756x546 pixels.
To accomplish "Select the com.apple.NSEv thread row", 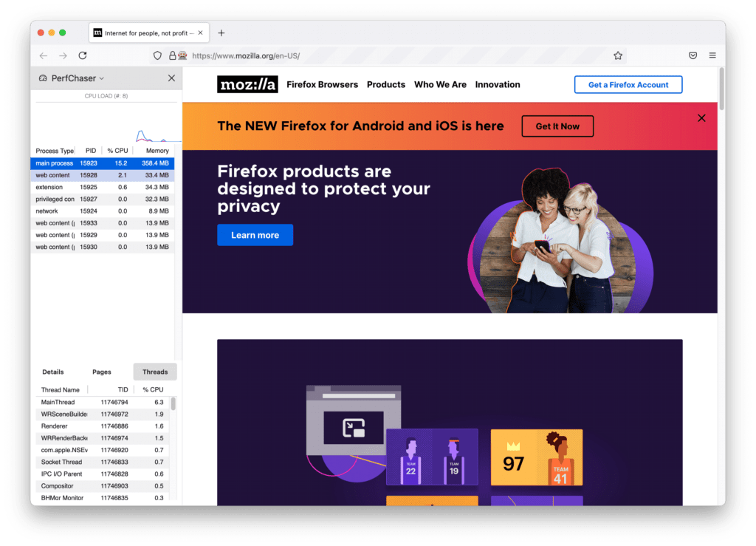I will tap(102, 450).
